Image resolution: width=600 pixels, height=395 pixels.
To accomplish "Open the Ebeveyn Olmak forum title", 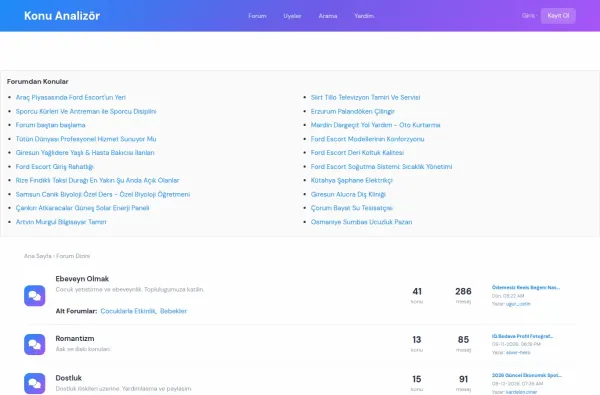I will pyautogui.click(x=82, y=279).
